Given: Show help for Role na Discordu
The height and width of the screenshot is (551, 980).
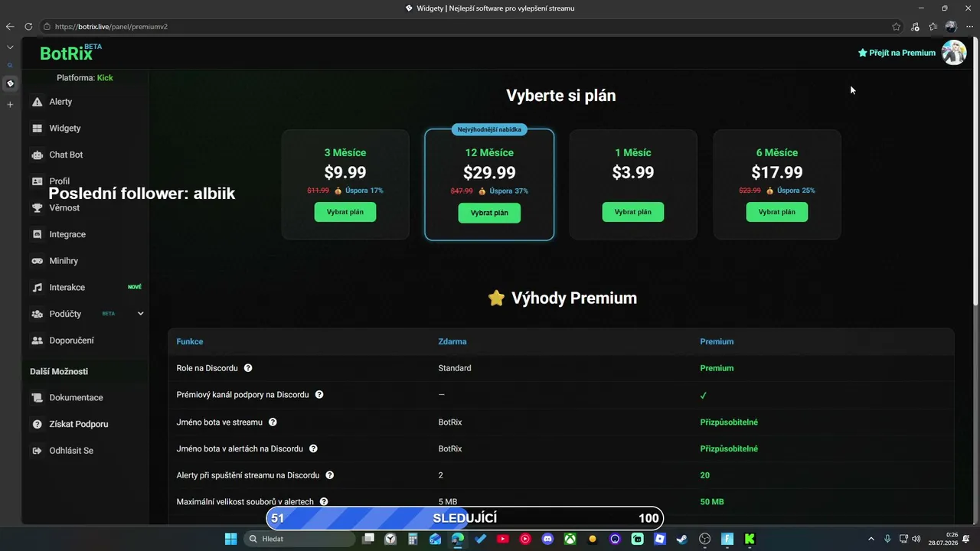Looking at the screenshot, I should point(248,368).
